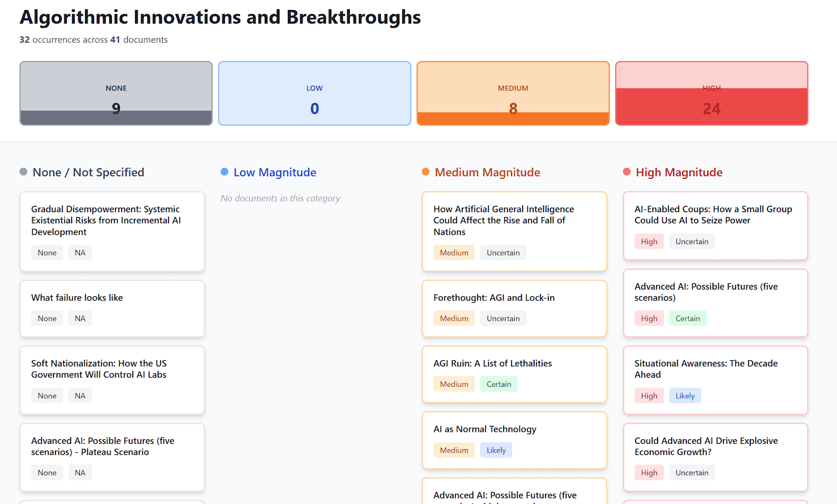Open the Forethought: AGI and Lock-in card
This screenshot has width=837, height=504.
point(514,308)
